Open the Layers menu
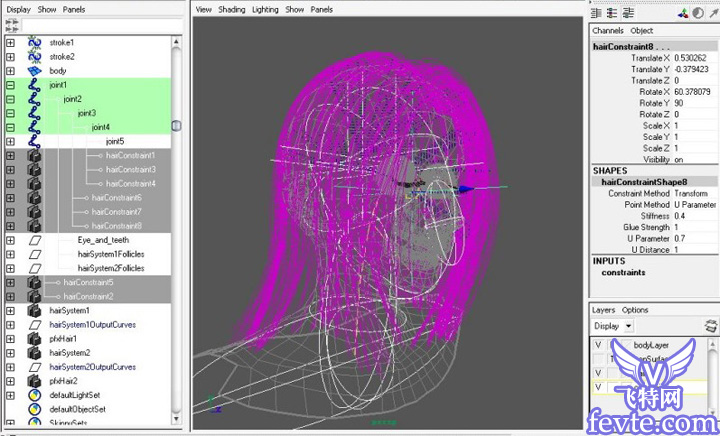 pyautogui.click(x=603, y=310)
